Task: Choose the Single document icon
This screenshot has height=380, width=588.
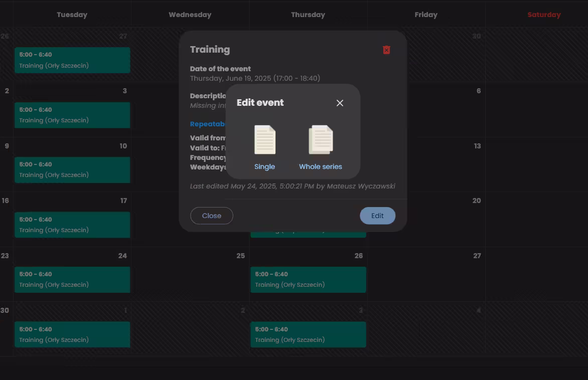Action: [x=265, y=140]
